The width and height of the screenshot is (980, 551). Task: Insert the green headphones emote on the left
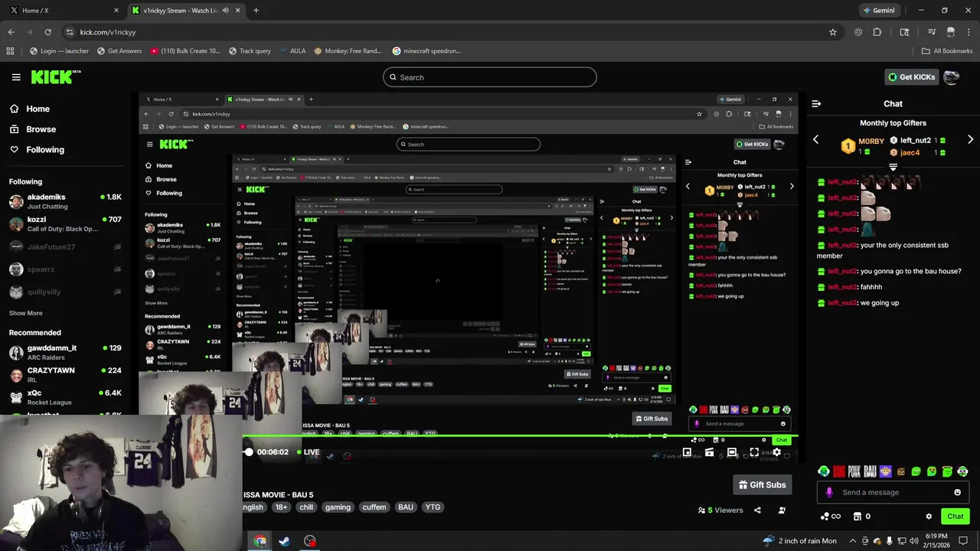823,471
